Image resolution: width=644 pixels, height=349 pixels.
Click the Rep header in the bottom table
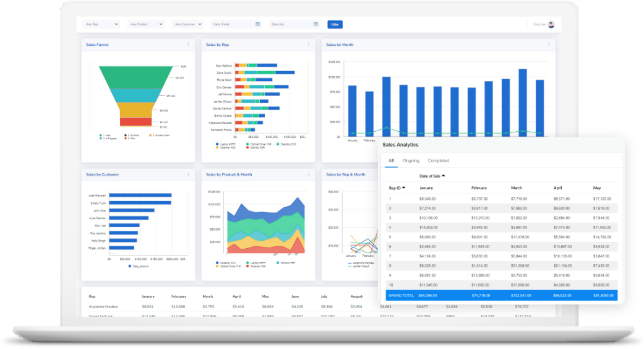click(92, 296)
